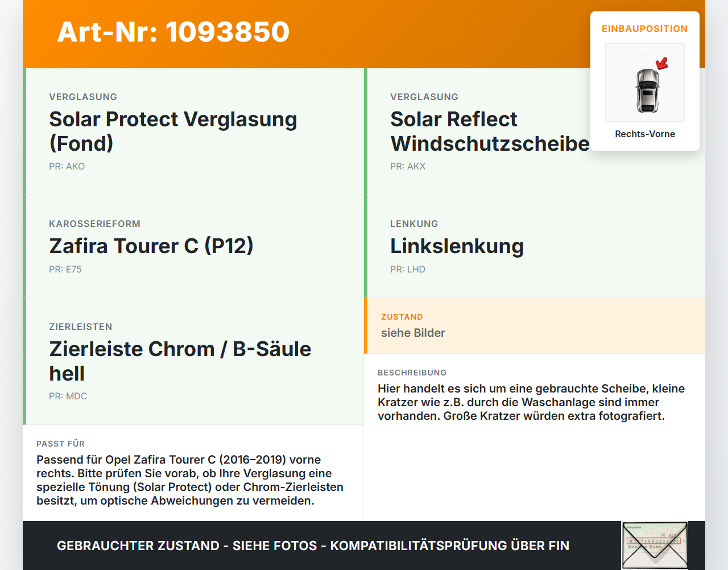728x570 pixels.
Task: Click the PR: MDC code
Action: point(68,396)
